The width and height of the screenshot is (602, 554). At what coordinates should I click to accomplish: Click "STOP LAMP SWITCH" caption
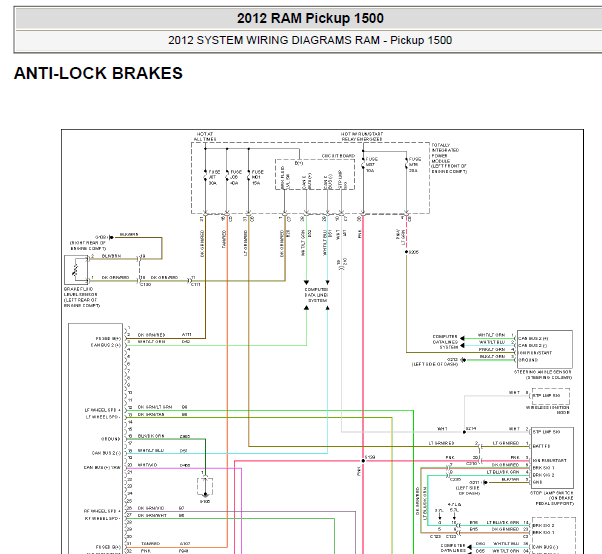click(x=552, y=493)
